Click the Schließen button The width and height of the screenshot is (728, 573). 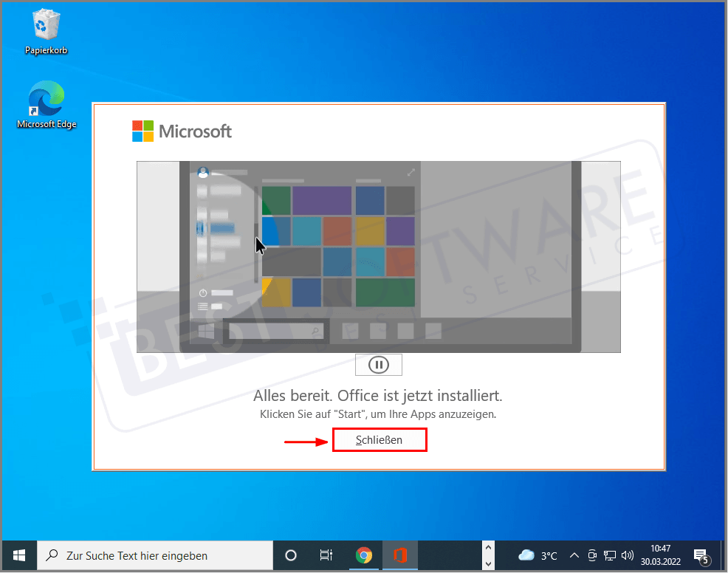pos(380,440)
